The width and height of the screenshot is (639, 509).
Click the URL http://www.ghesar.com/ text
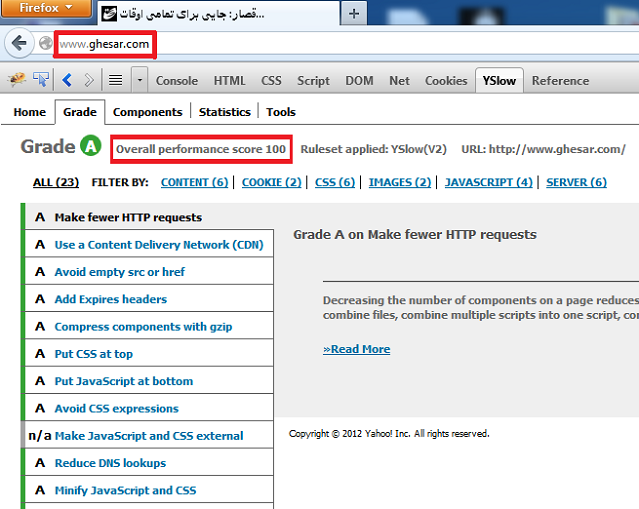[543, 149]
